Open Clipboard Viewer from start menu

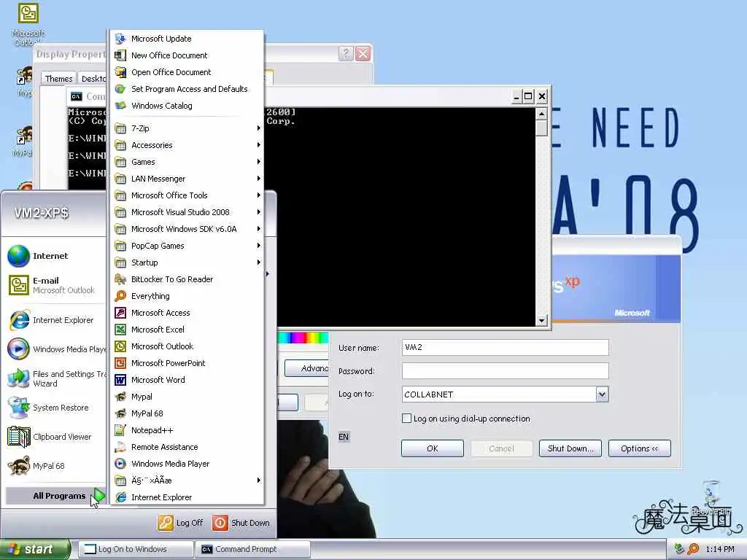[55, 437]
